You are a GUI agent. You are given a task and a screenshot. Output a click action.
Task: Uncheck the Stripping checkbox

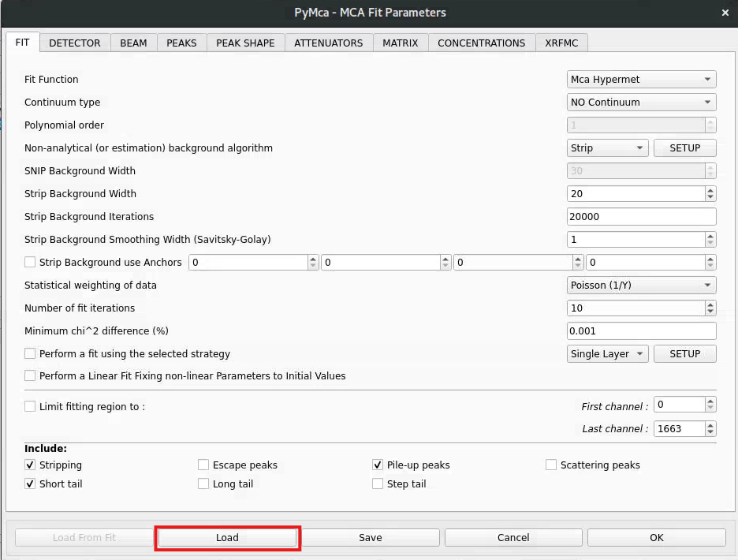[30, 465]
